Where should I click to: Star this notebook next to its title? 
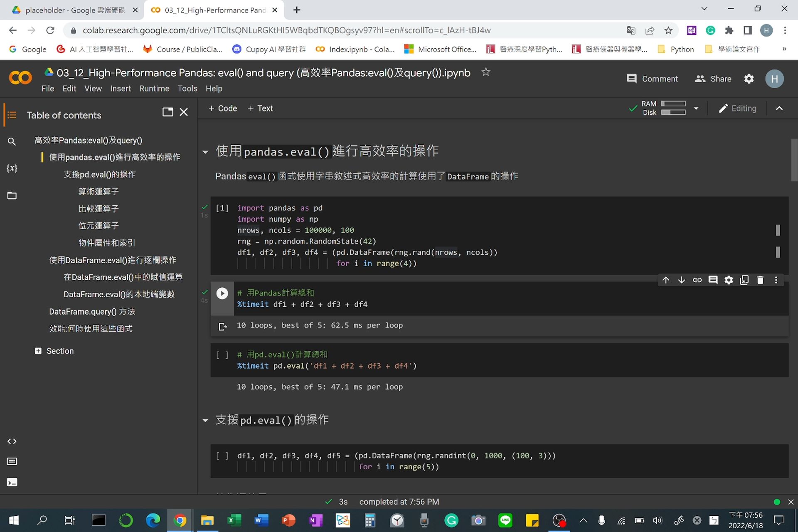click(485, 72)
